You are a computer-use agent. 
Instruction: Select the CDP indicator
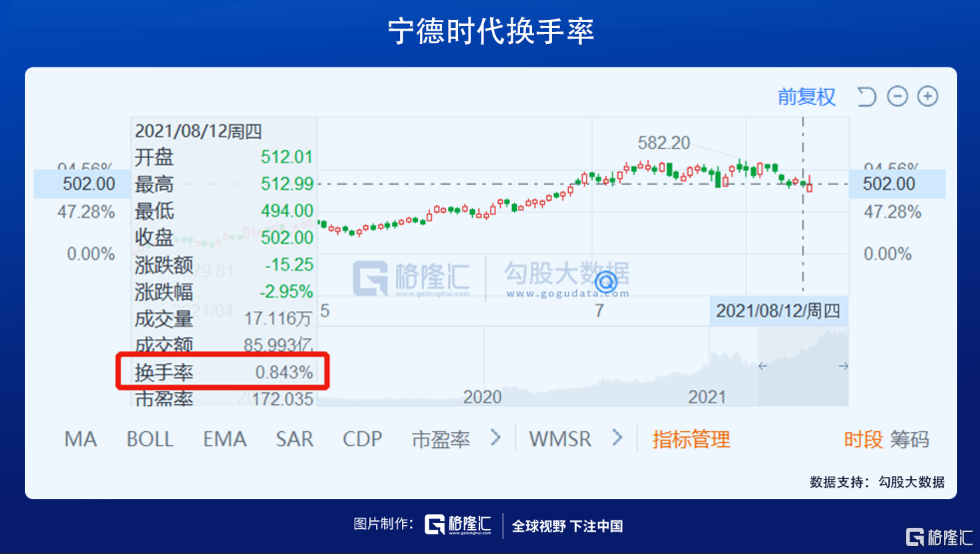[x=362, y=439]
